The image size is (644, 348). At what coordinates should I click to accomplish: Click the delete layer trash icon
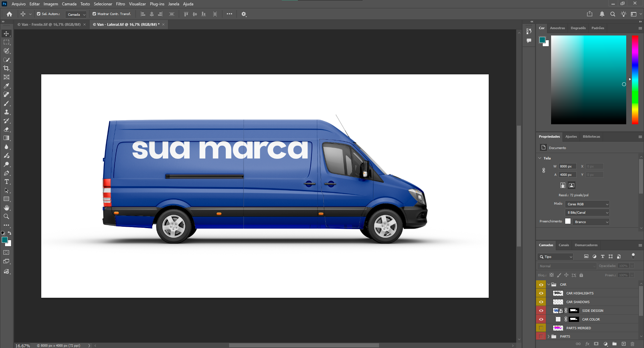pyautogui.click(x=632, y=344)
